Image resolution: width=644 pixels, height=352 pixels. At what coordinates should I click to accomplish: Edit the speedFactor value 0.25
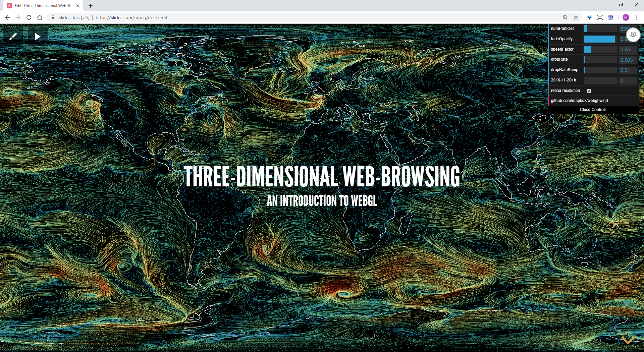click(628, 50)
